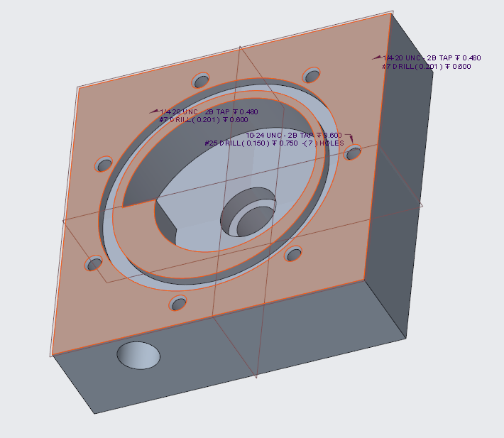Select the #7 DRILL (0.201) note over the circular pocket
The width and height of the screenshot is (504, 438).
[204, 120]
